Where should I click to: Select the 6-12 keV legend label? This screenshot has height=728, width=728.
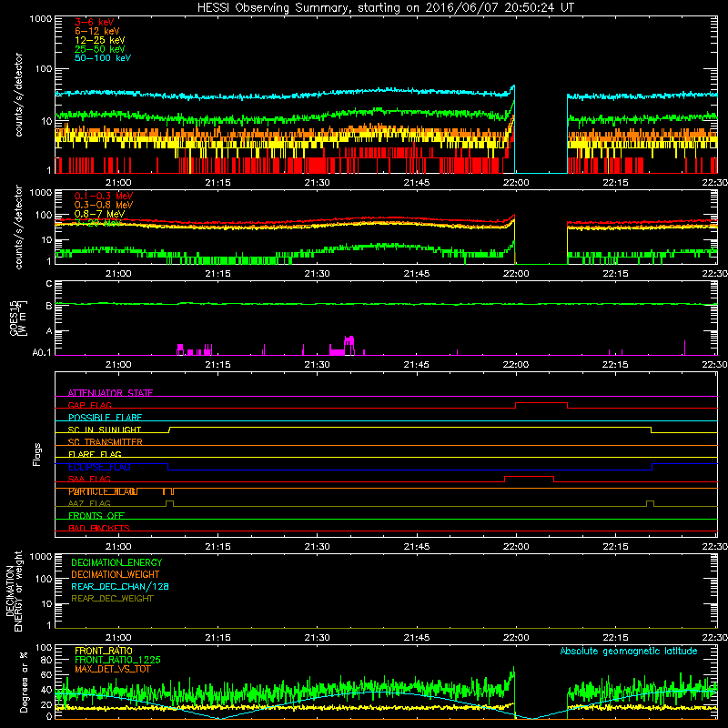click(97, 31)
